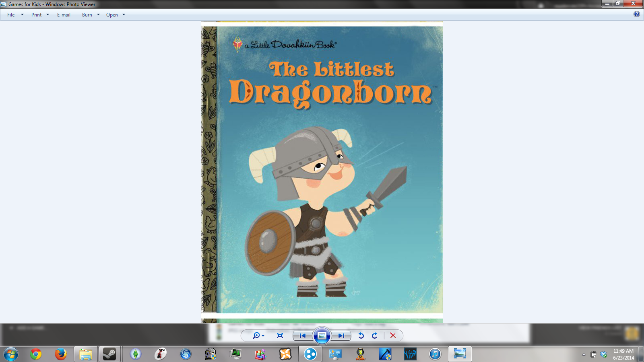
Task: Delete the photo with red X
Action: pyautogui.click(x=393, y=335)
